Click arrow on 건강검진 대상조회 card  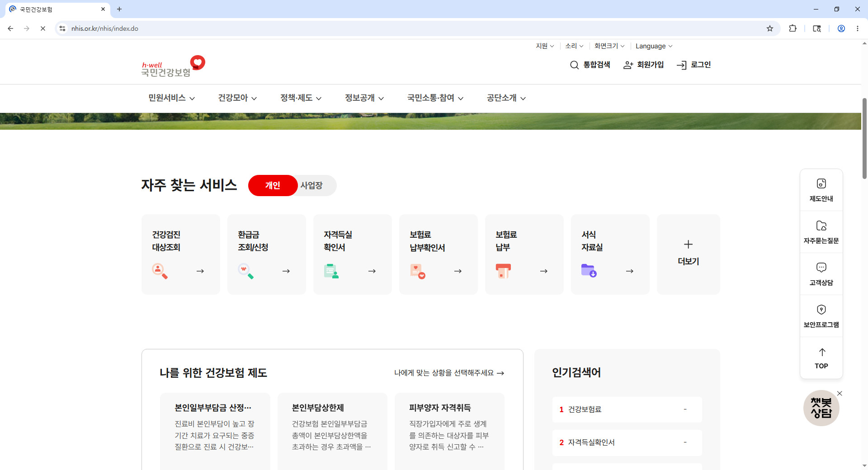click(200, 271)
